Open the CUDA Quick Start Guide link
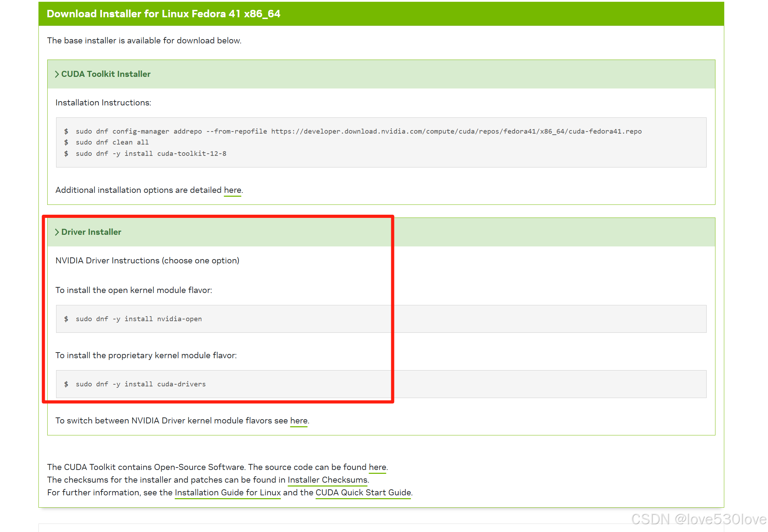This screenshot has width=768, height=532. point(363,493)
